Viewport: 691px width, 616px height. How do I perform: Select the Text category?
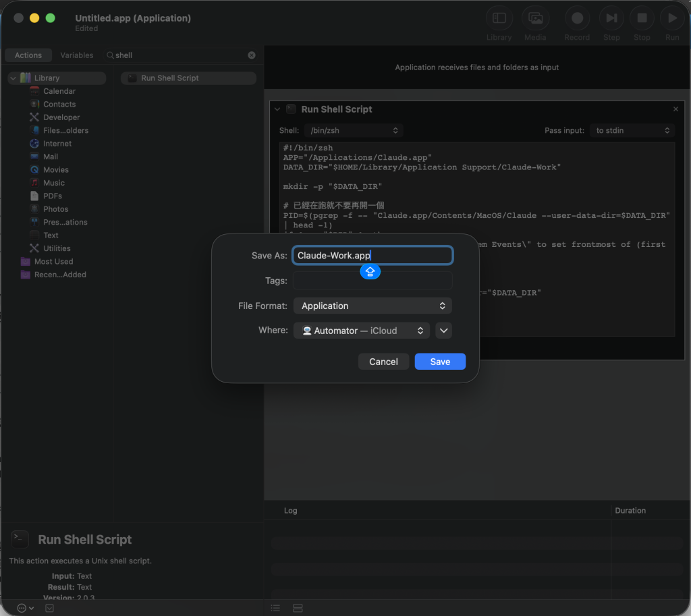(50, 235)
